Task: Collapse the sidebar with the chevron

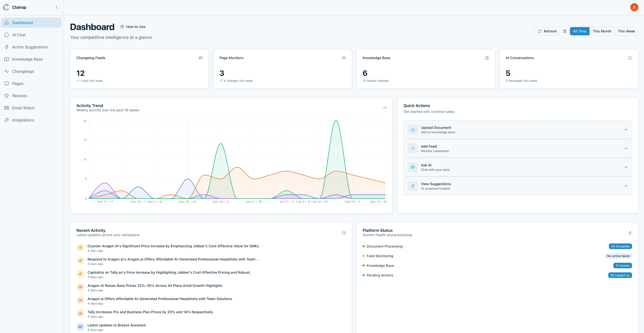Action: tap(57, 7)
